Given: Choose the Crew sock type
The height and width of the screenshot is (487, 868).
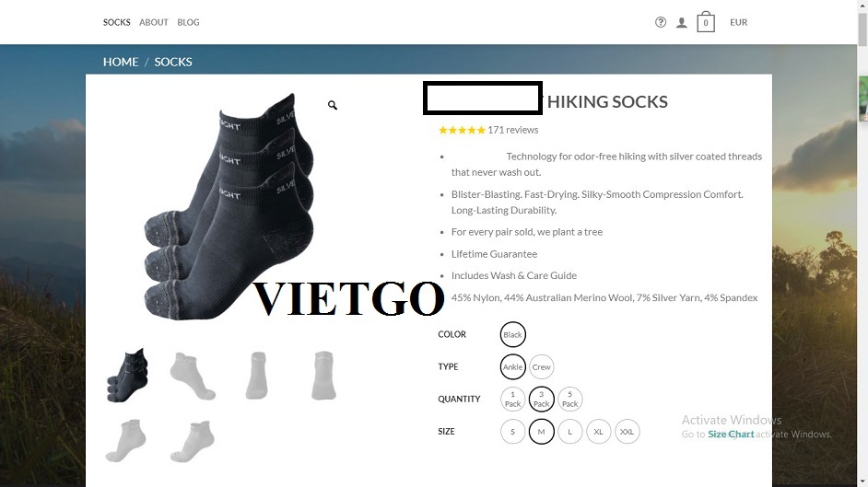Looking at the screenshot, I should tap(542, 367).
